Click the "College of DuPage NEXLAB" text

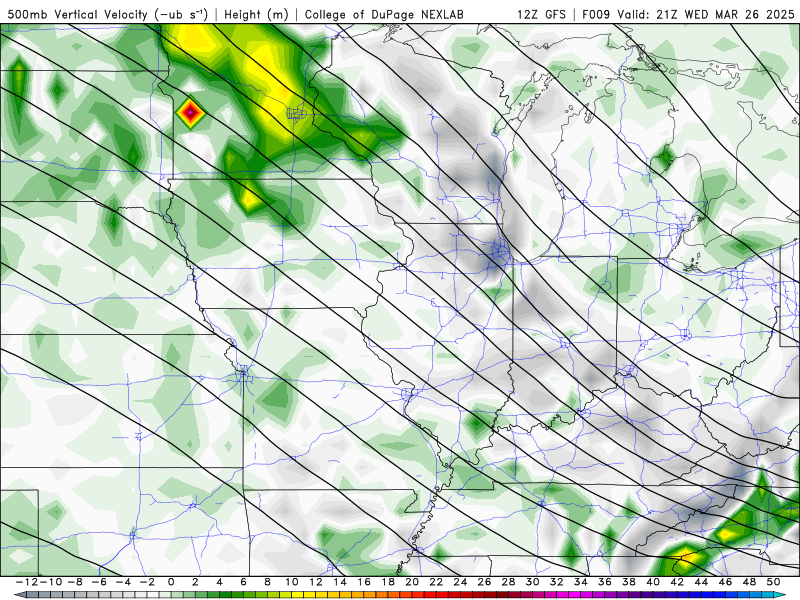pos(384,14)
